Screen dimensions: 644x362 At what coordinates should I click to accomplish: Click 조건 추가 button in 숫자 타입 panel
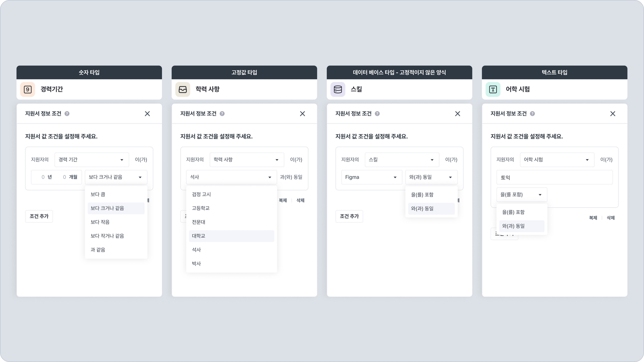pyautogui.click(x=39, y=216)
